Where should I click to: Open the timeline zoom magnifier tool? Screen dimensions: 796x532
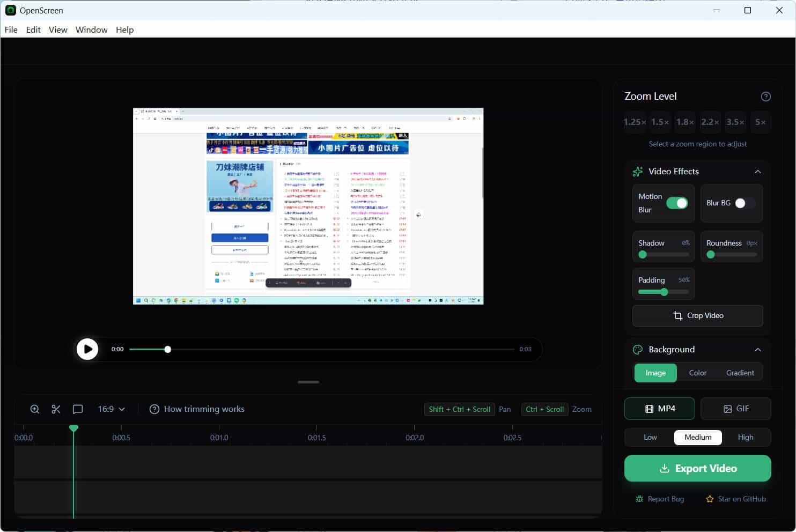[x=34, y=409]
